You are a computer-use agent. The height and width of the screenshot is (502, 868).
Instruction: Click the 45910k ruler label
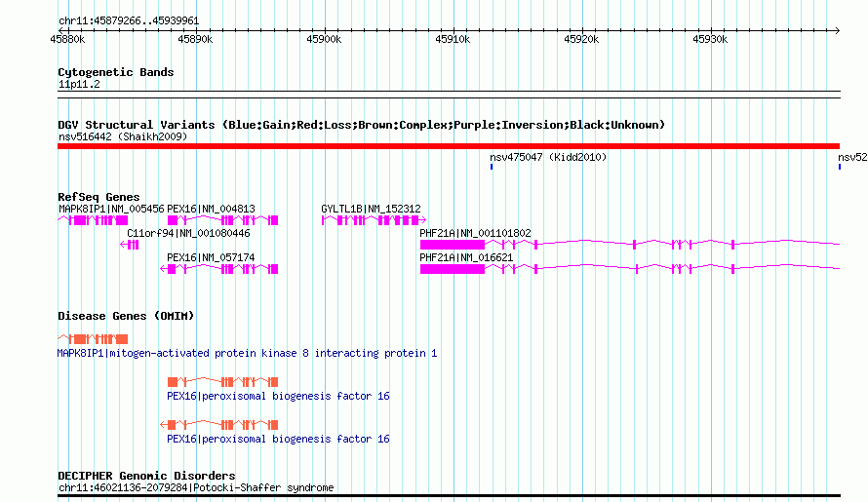tap(453, 39)
